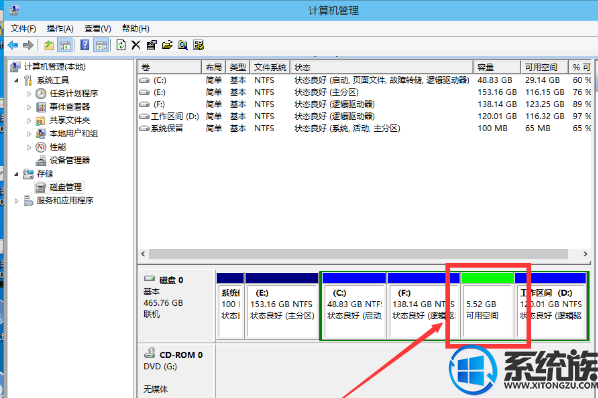Expand the 事件查看器 node
Viewport: 598px width, 398px height.
[x=29, y=107]
